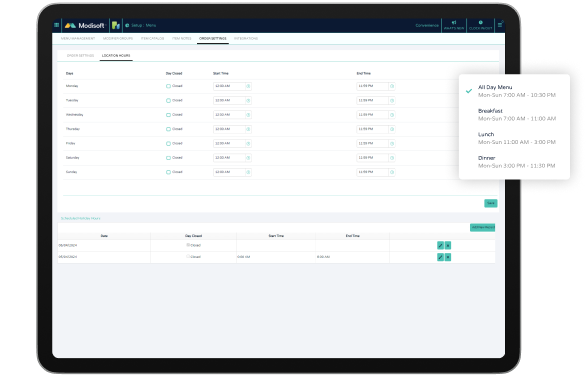Screen dimensions: 587x376
Task: Mark Tuesday as Closed
Action: pyautogui.click(x=168, y=100)
